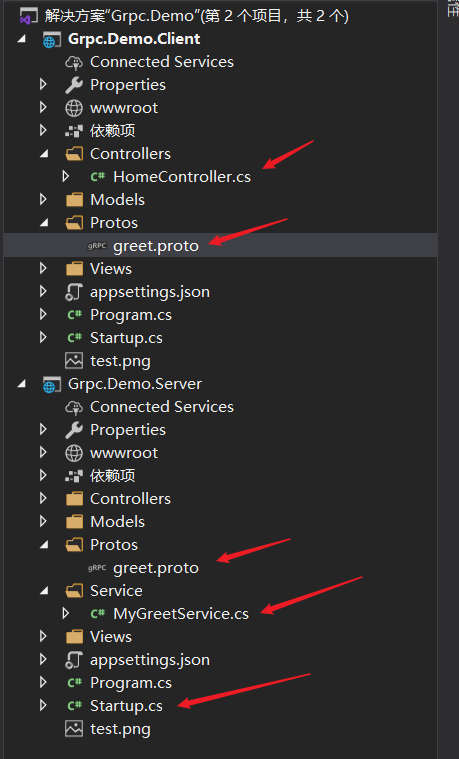Screen dimensions: 459x759
Task: Collapse the Protos folder in Grpc.Demo.Server
Action: (x=44, y=545)
